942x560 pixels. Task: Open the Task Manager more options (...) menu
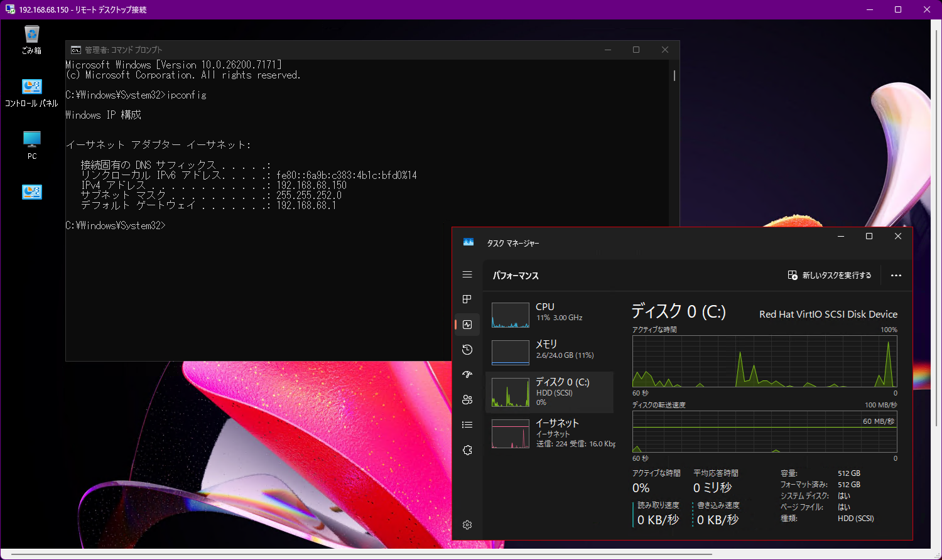(x=896, y=275)
